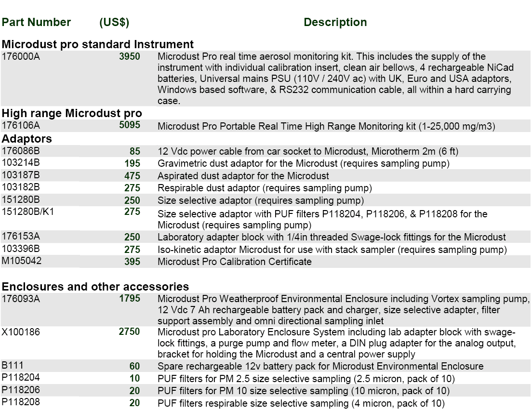Click the Aspirated dust adaptor description
This screenshot has height=411, width=532.
click(243, 176)
